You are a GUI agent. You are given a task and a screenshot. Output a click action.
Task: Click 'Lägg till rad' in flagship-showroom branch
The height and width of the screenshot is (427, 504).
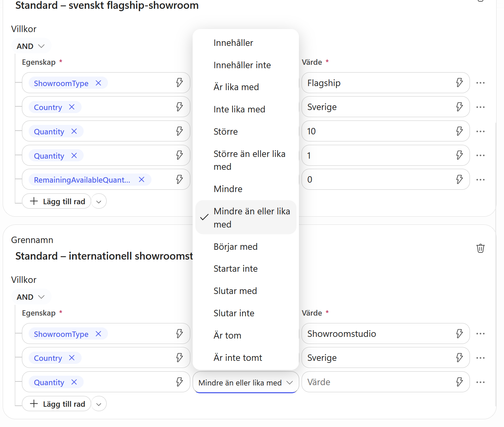pyautogui.click(x=57, y=202)
